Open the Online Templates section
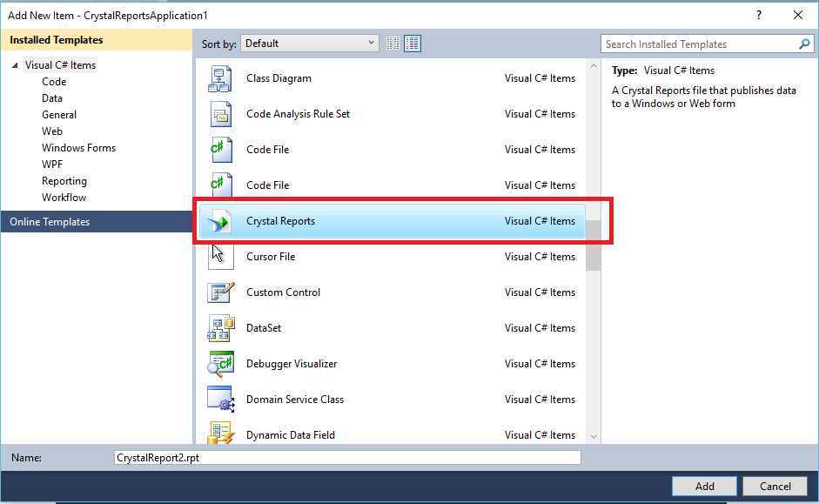 click(97, 222)
